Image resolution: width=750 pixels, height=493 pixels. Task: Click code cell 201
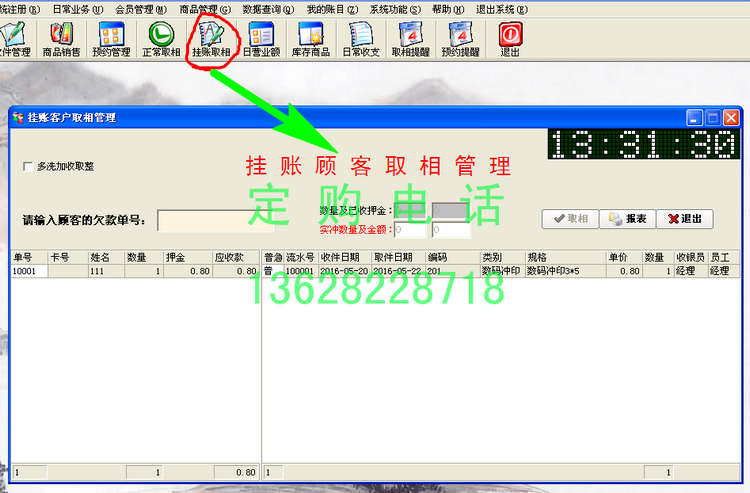(x=452, y=271)
